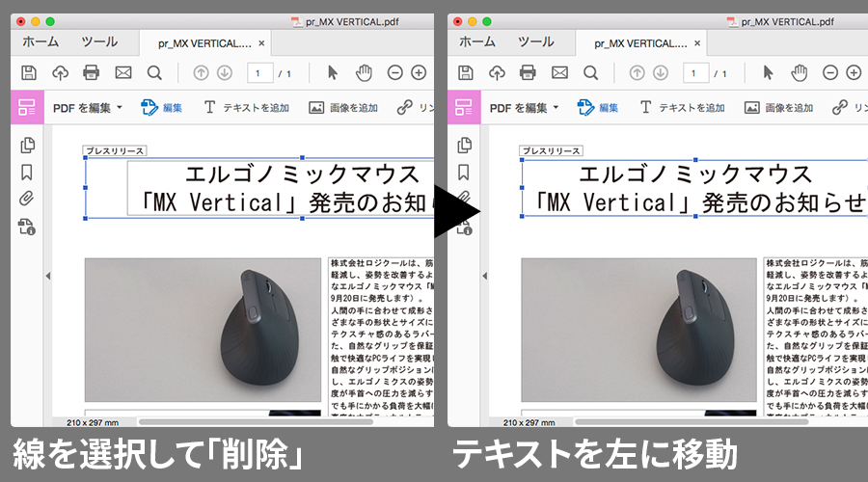Viewport: 868px width, 482px height.
Task: Close the document tab in right window
Action: [697, 43]
